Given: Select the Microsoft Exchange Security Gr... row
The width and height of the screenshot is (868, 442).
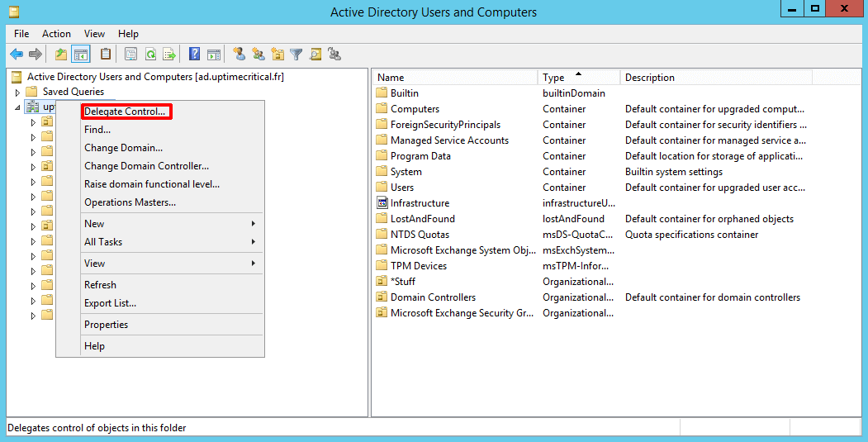Looking at the screenshot, I should (592, 313).
